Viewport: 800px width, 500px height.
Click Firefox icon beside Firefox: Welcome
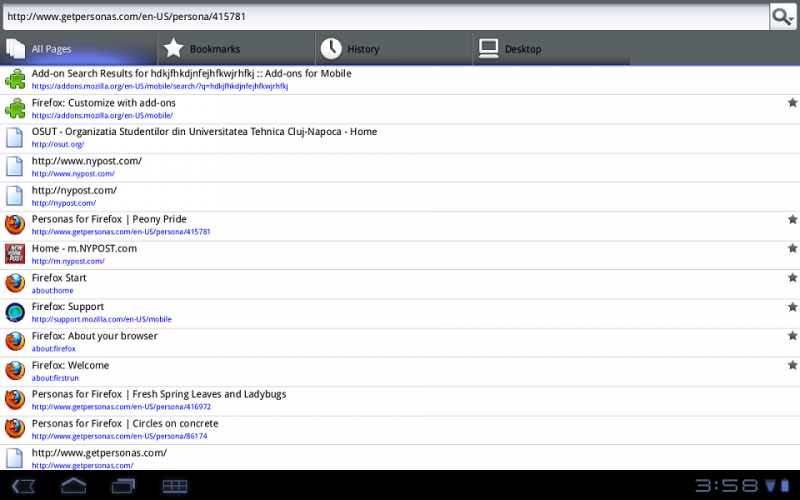click(15, 371)
